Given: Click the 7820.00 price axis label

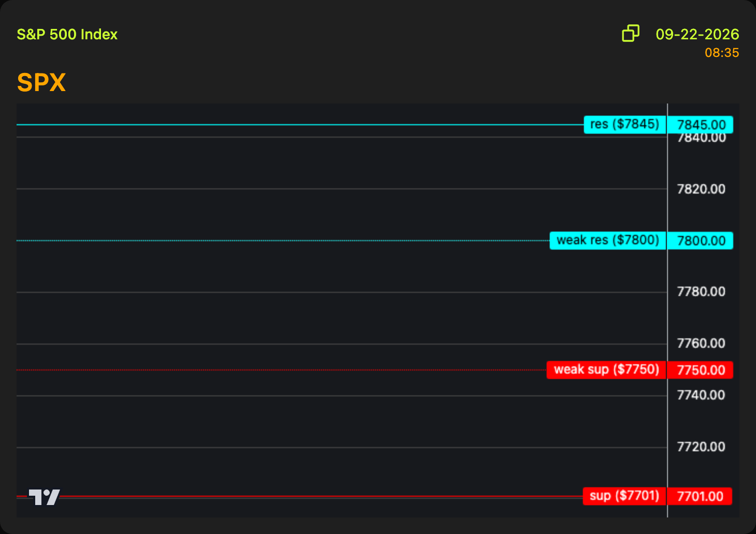Looking at the screenshot, I should click(701, 189).
